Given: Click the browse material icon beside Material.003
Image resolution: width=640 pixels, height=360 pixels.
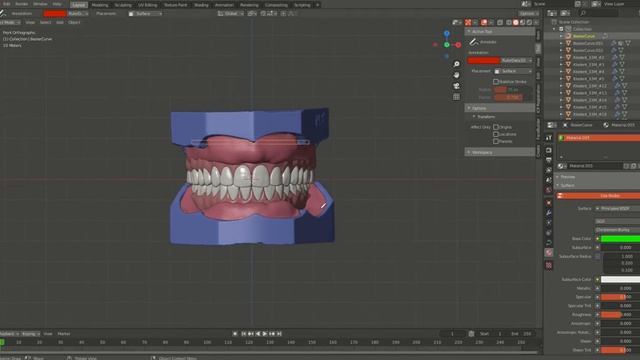Looking at the screenshot, I should 562,166.
